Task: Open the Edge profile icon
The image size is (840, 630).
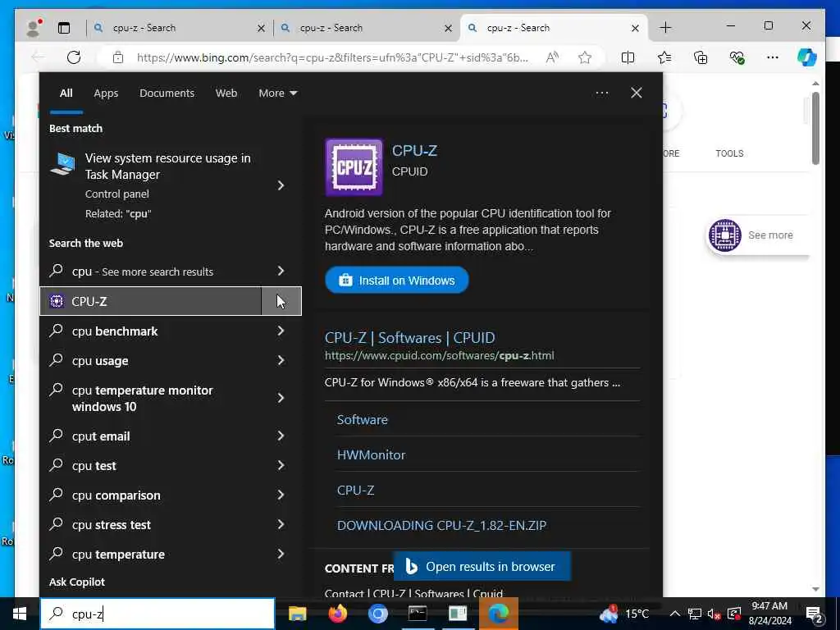Action: click(34, 28)
